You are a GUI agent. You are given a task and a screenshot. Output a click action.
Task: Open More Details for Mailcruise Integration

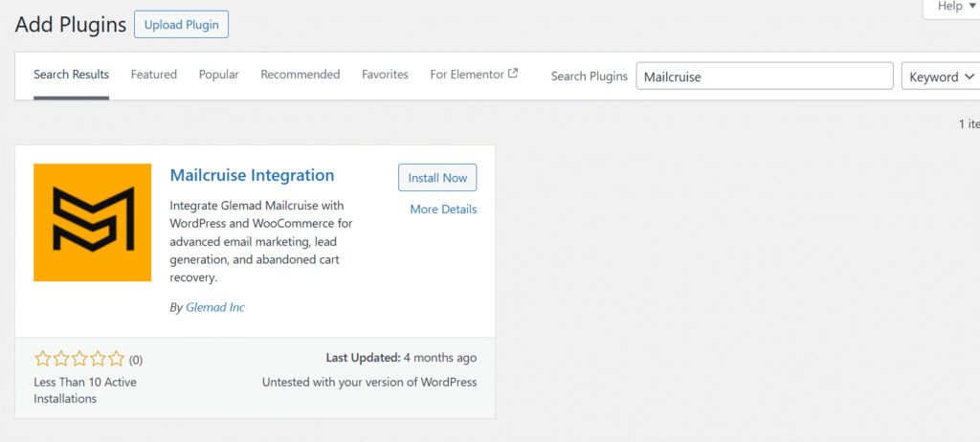(x=443, y=210)
